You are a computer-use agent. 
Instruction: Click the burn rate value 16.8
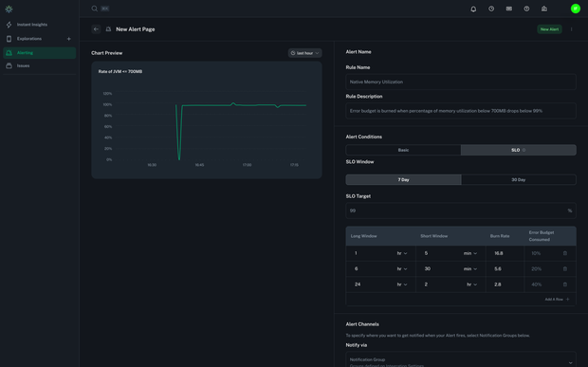[x=498, y=253]
